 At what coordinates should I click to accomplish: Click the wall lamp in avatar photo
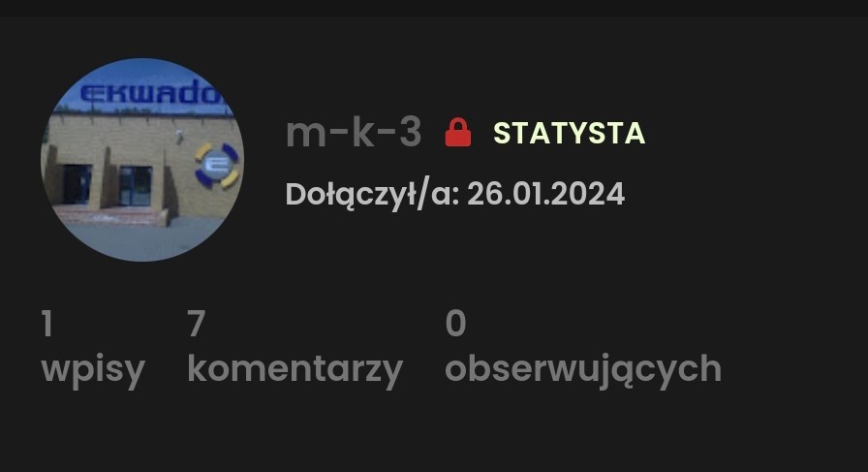(178, 137)
